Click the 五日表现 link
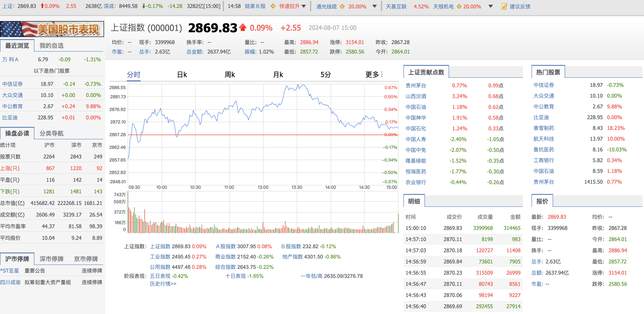This screenshot has height=314, width=644. pos(160,276)
